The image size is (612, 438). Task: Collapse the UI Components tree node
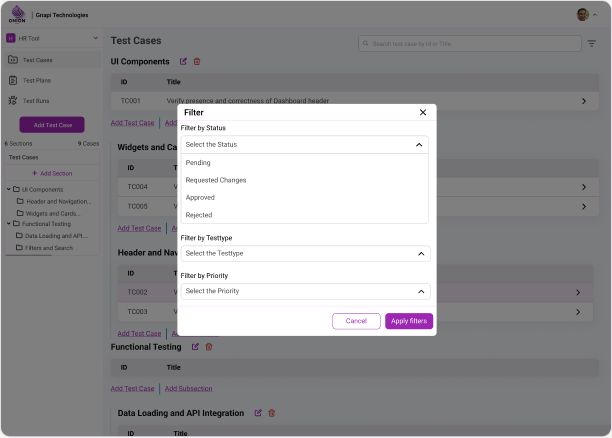pos(9,189)
